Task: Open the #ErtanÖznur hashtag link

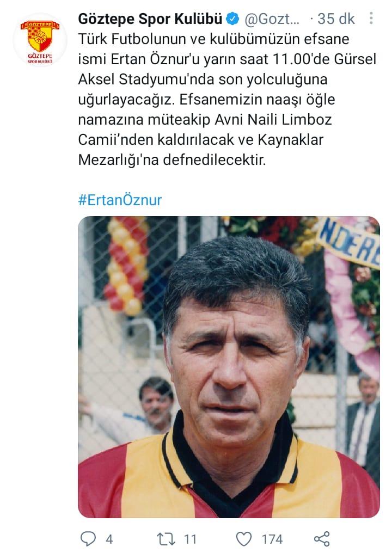Action: coord(120,200)
